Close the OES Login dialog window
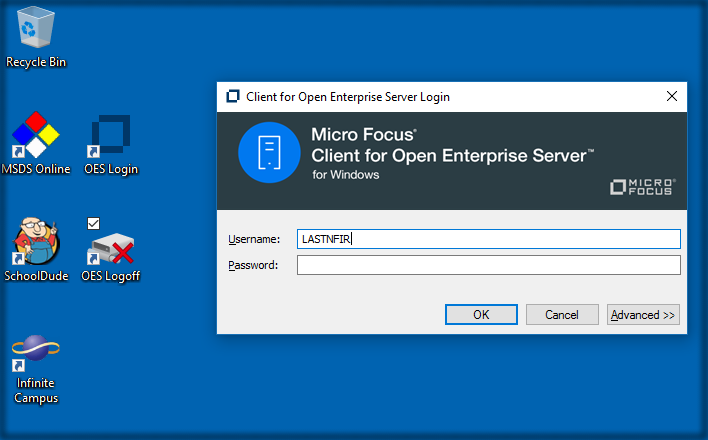Viewport: 708px width, 440px height. pos(672,97)
